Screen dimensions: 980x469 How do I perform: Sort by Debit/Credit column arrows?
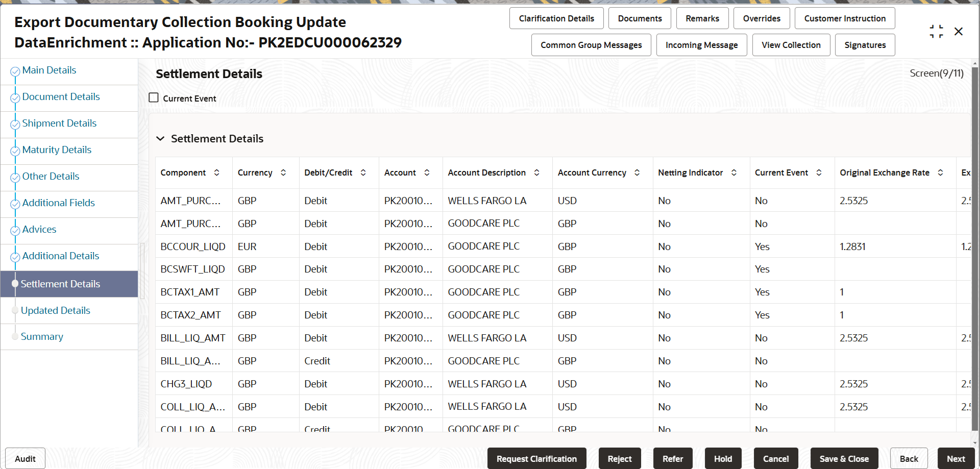[x=363, y=172]
